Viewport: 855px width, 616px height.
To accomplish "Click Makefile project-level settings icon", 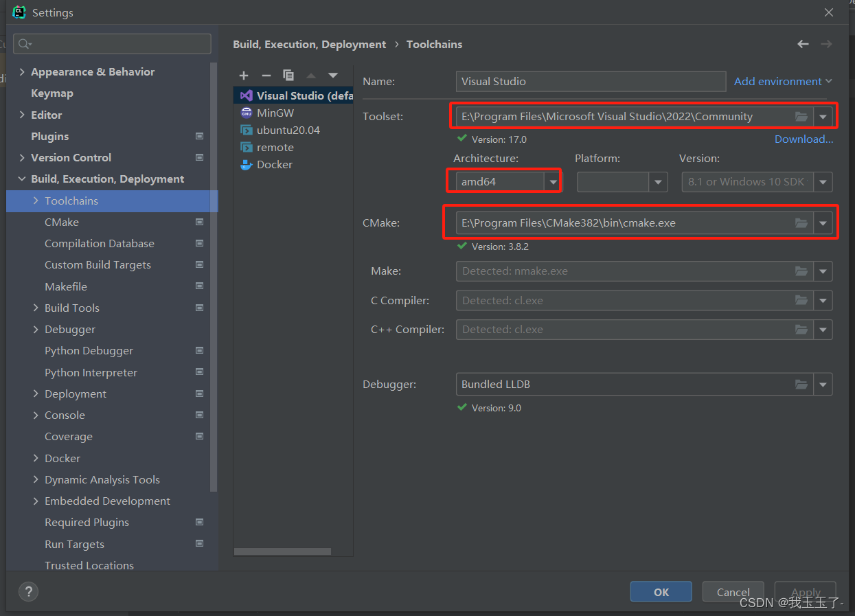I will point(199,286).
